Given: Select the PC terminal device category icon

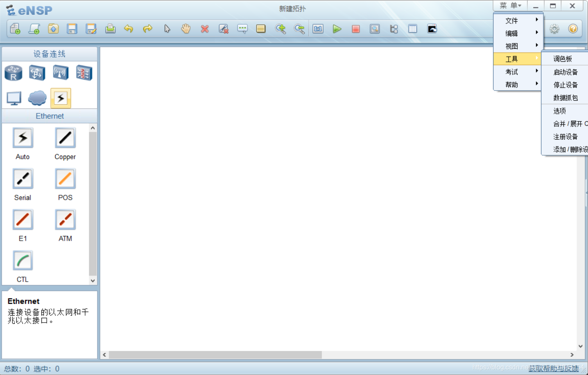Looking at the screenshot, I should 14,98.
